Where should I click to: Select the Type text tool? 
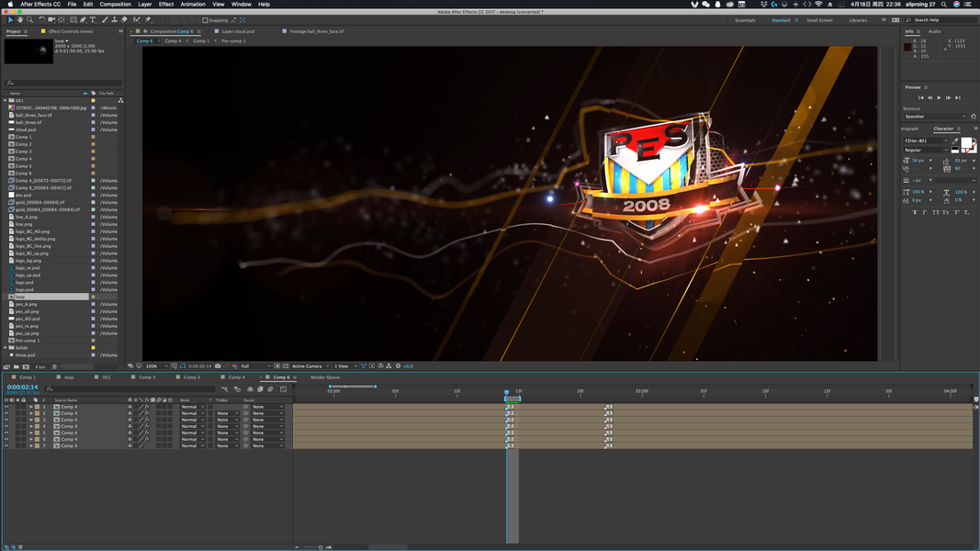tap(93, 20)
